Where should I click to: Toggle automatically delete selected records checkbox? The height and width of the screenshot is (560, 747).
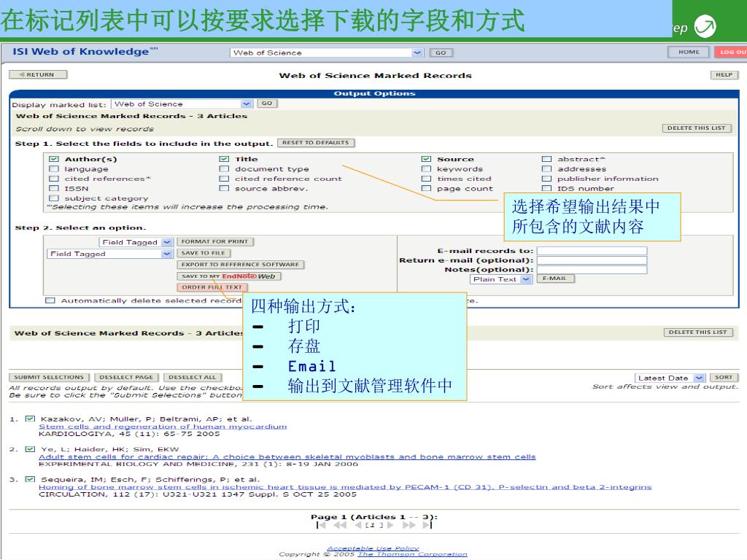tap(50, 300)
